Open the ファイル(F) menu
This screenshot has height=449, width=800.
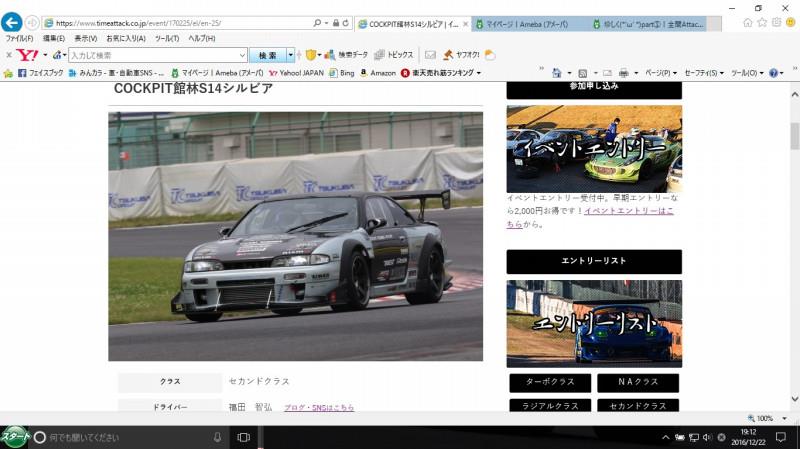[19, 38]
